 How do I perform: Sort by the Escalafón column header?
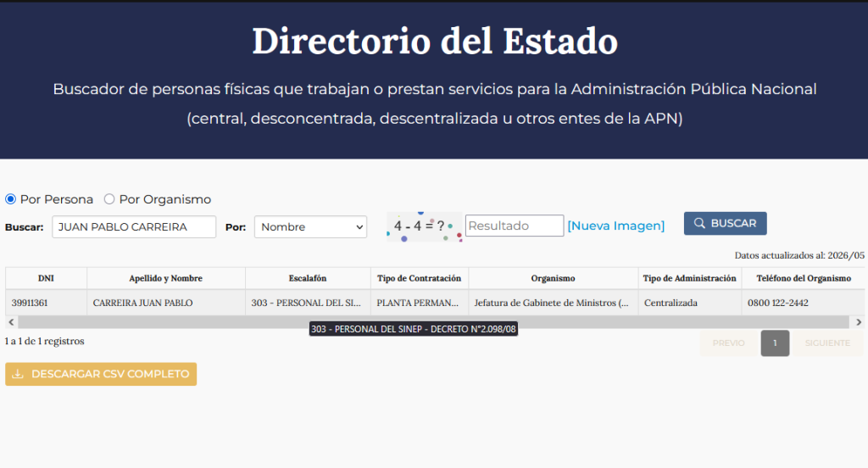(x=308, y=278)
